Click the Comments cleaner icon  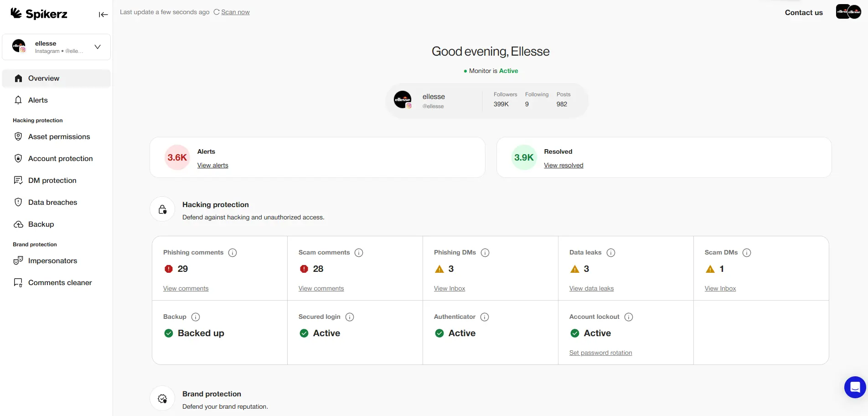tap(18, 283)
